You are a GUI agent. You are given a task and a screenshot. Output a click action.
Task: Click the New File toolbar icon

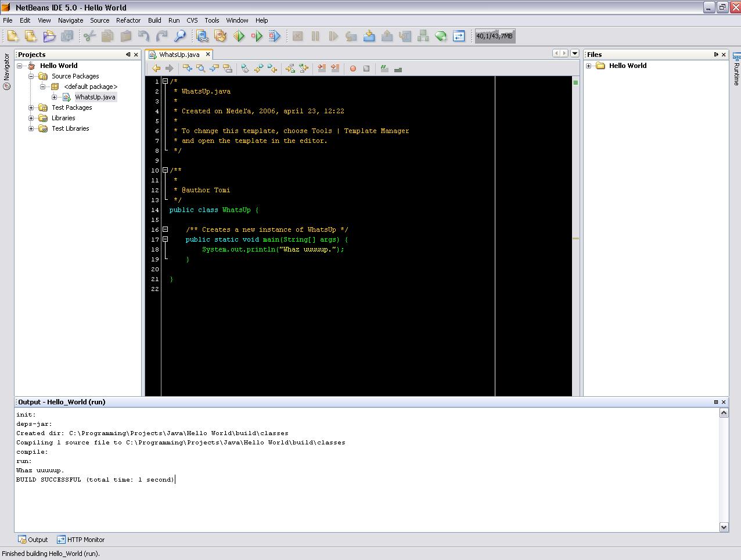click(x=13, y=36)
